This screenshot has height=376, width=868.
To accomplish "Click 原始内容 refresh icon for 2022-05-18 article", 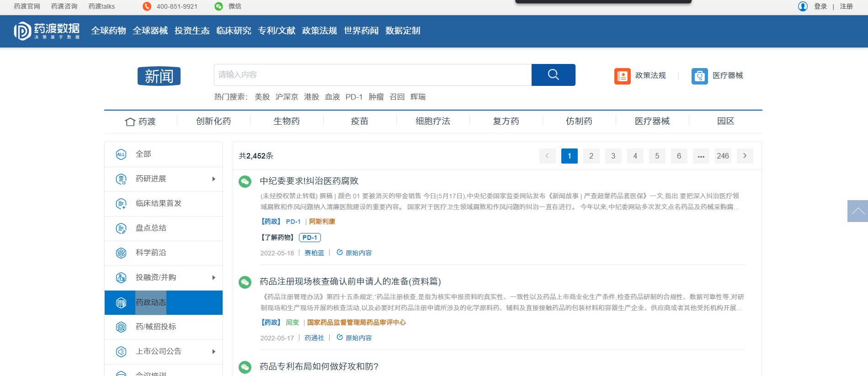I will 340,252.
